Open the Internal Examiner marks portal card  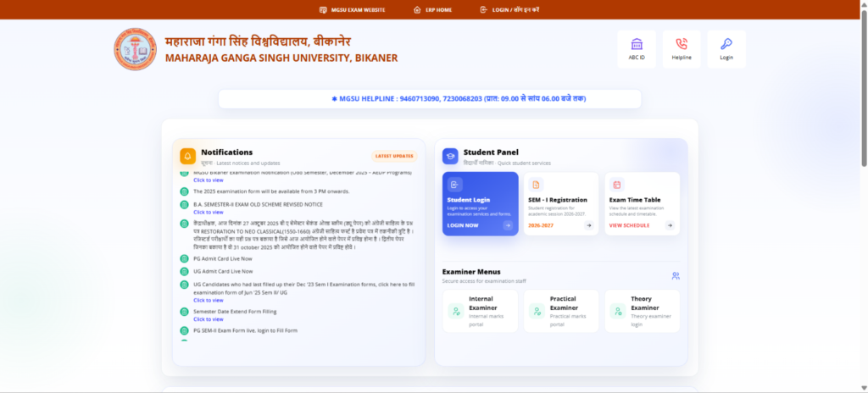[x=481, y=311]
